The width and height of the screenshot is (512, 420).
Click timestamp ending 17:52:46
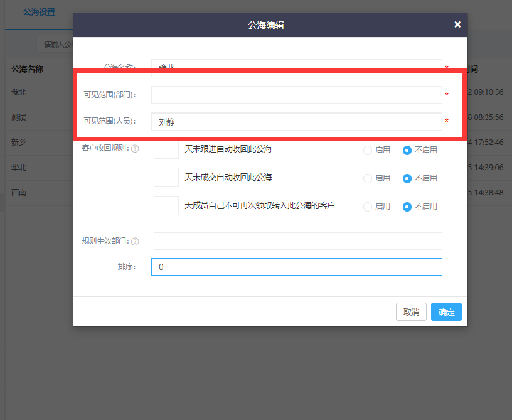(486, 143)
